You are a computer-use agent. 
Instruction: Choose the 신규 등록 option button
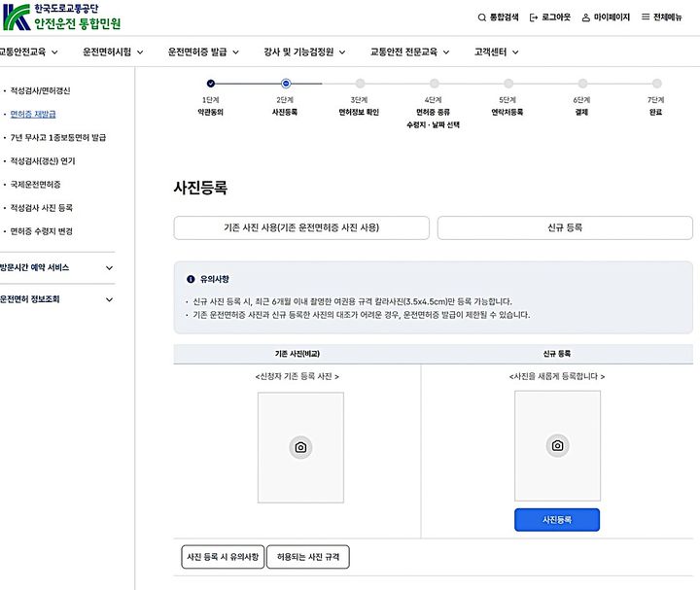coord(565,228)
